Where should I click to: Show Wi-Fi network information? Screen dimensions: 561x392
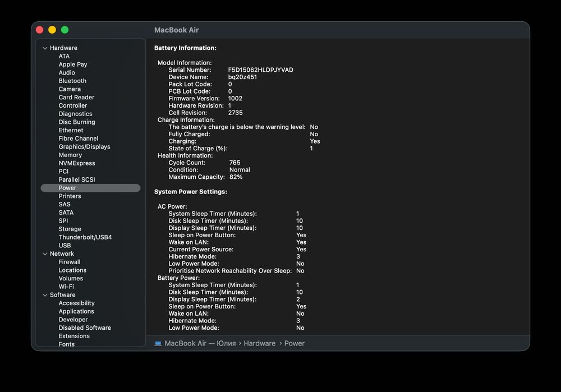(66, 287)
